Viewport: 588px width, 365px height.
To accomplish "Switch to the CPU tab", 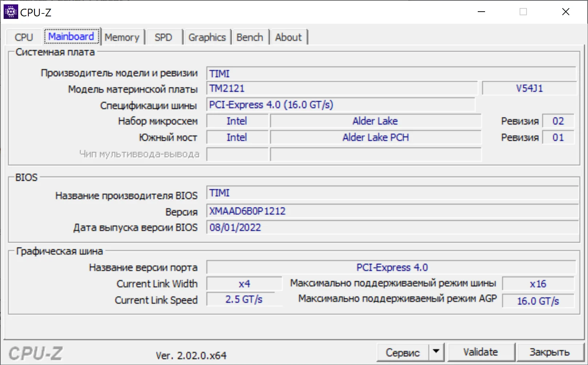I will (x=24, y=37).
